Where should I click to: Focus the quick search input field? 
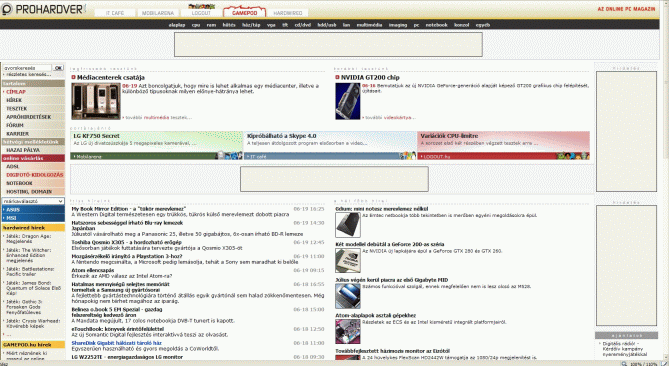click(x=27, y=68)
